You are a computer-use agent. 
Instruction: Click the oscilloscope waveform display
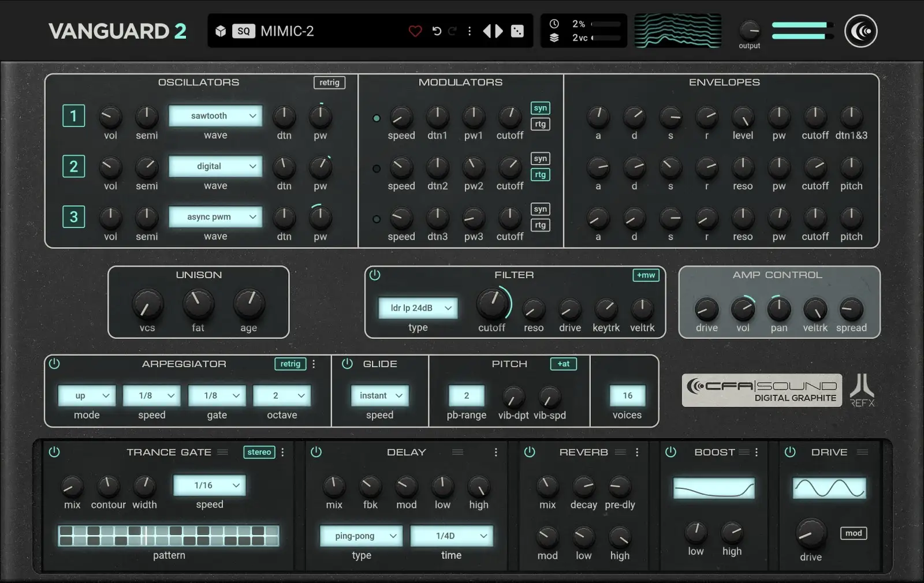coord(678,31)
